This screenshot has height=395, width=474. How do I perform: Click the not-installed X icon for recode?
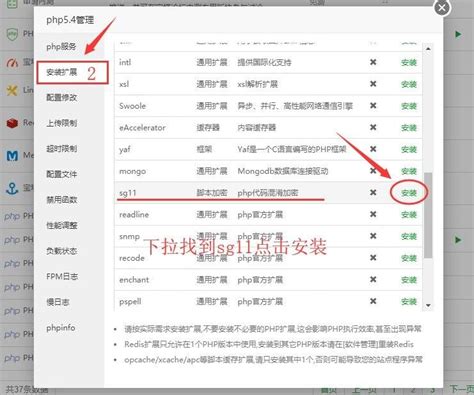pos(373,258)
